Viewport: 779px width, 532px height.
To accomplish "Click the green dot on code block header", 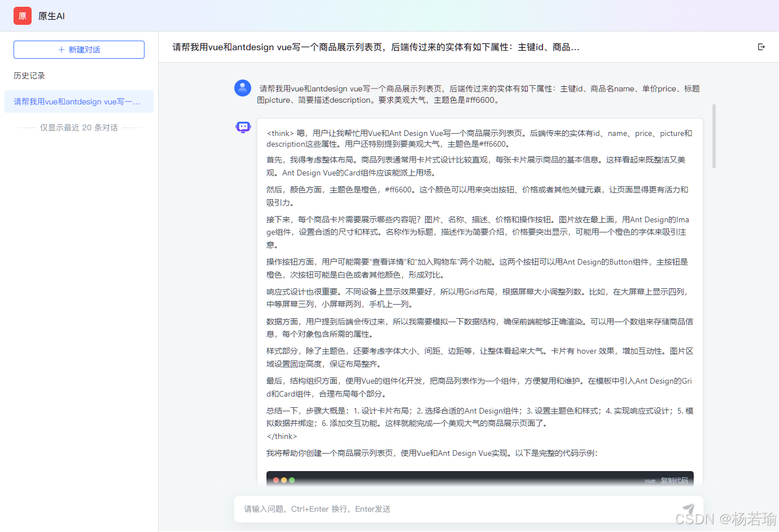I will click(292, 480).
